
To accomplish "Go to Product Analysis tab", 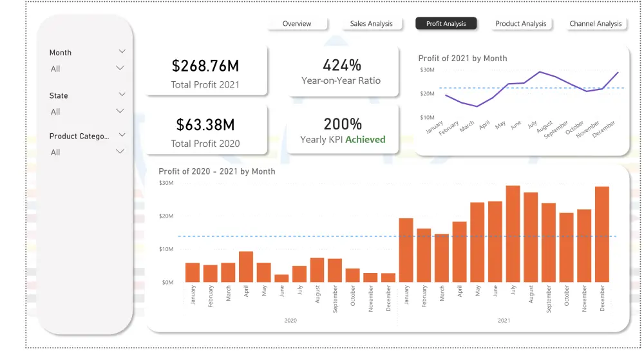I will (x=521, y=23).
